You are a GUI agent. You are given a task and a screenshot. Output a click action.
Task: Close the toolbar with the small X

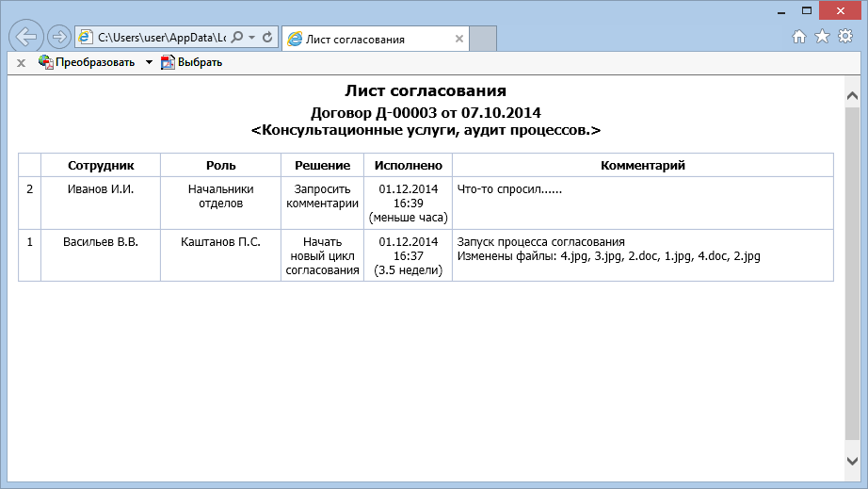coord(21,63)
